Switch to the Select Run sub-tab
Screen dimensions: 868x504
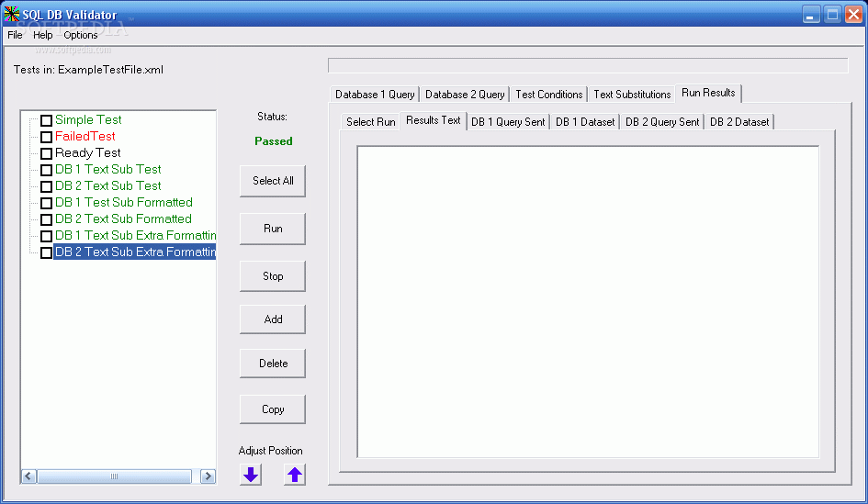371,122
